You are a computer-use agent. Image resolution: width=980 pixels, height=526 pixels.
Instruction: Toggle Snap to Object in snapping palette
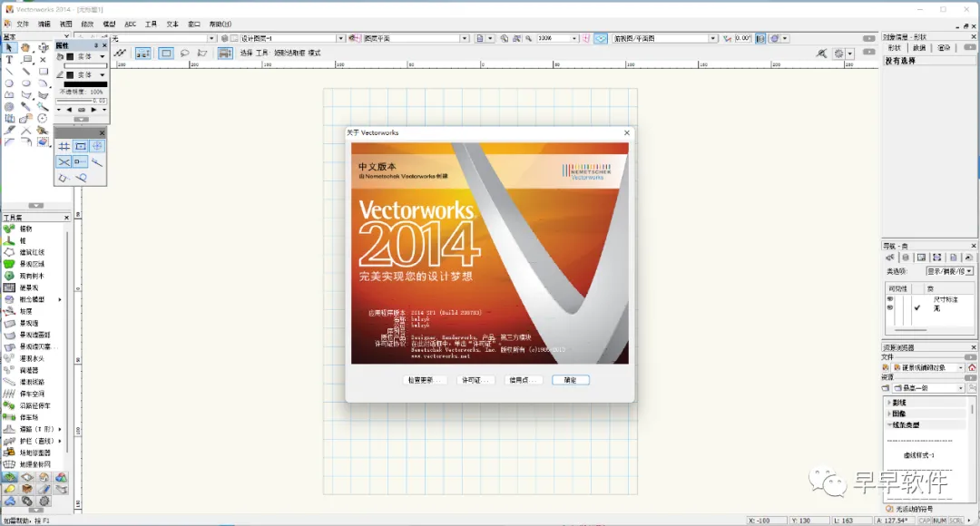point(81,146)
